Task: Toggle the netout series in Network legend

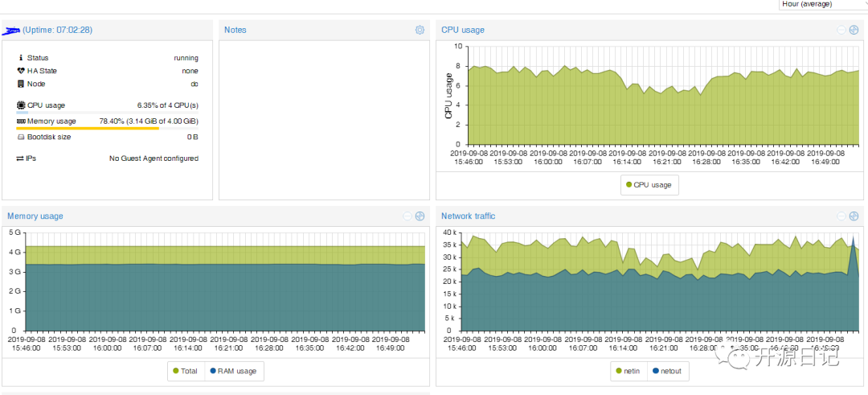Action: pos(667,371)
